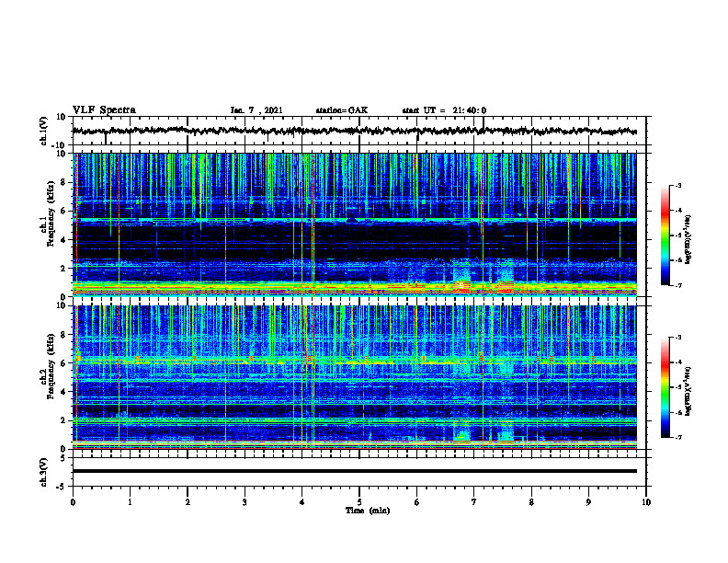Click the lower color bar's log(PSD) unit label
The image size is (728, 563).
click(x=688, y=391)
